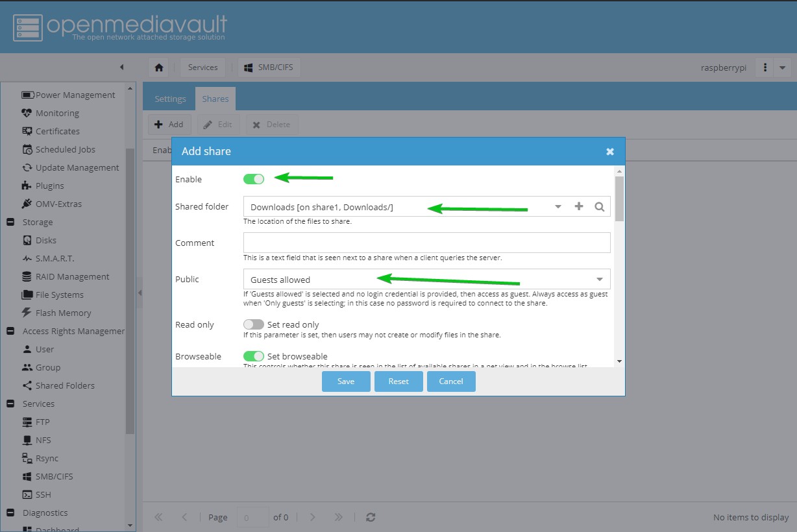Click magnifier icon next to shared folder
This screenshot has height=532, width=797.
[600, 206]
